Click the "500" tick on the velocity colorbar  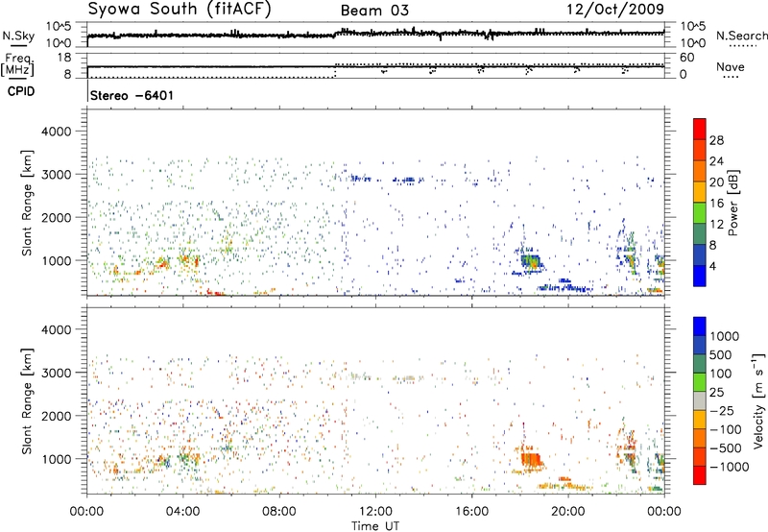pos(721,354)
